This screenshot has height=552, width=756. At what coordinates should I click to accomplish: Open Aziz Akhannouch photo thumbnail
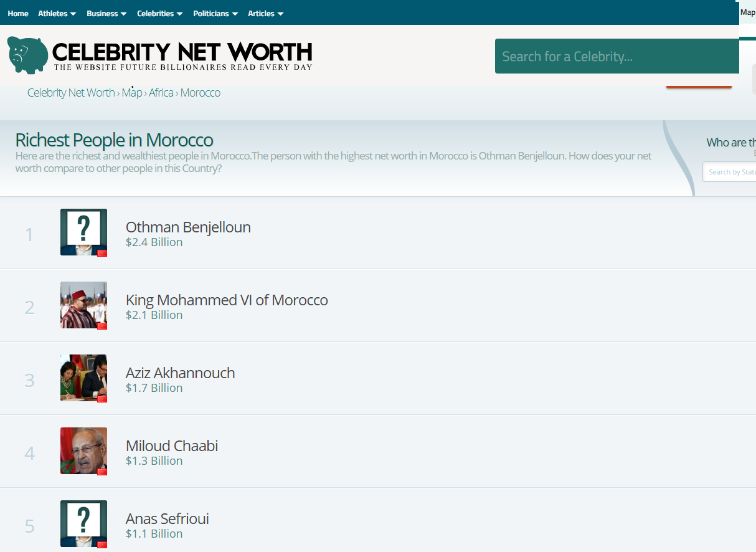[x=83, y=378]
